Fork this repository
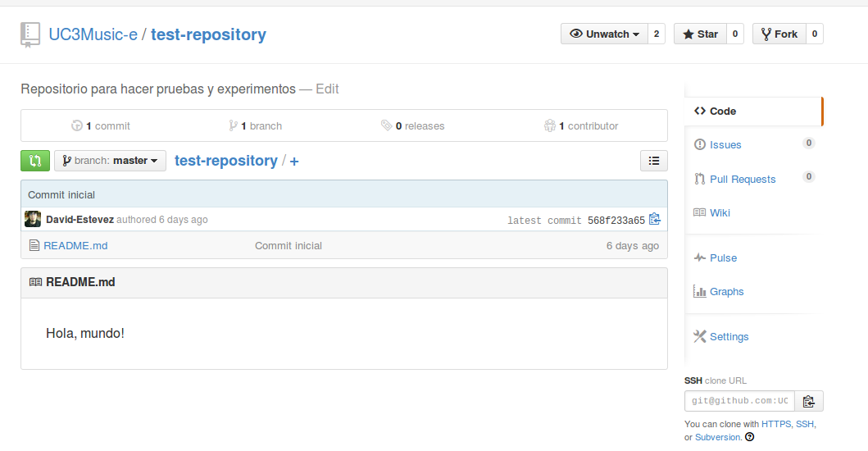The height and width of the screenshot is (451, 868). (778, 34)
